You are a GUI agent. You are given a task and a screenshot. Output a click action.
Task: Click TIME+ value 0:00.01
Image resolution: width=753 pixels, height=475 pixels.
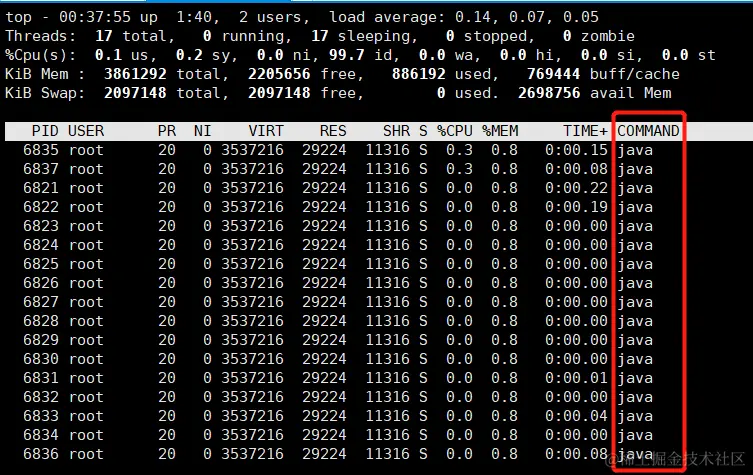click(576, 378)
